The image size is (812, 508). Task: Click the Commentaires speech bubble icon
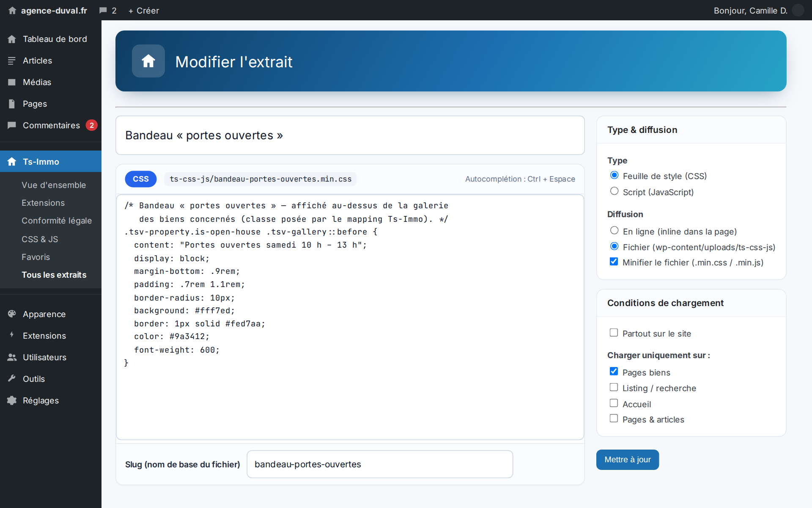[12, 125]
